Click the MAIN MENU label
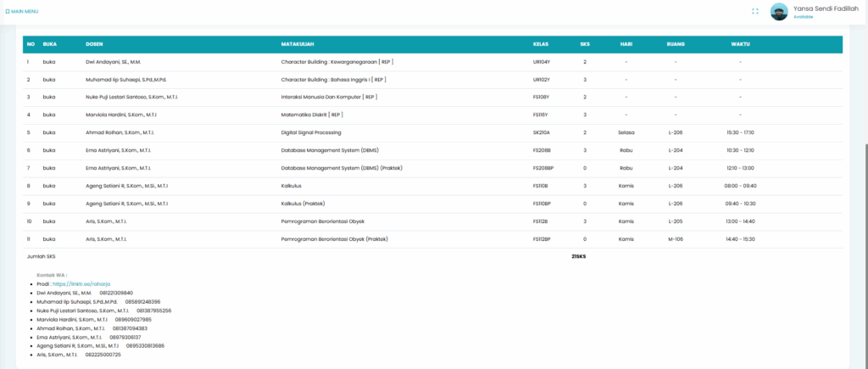Viewport: 868px width, 369px height. coord(25,11)
